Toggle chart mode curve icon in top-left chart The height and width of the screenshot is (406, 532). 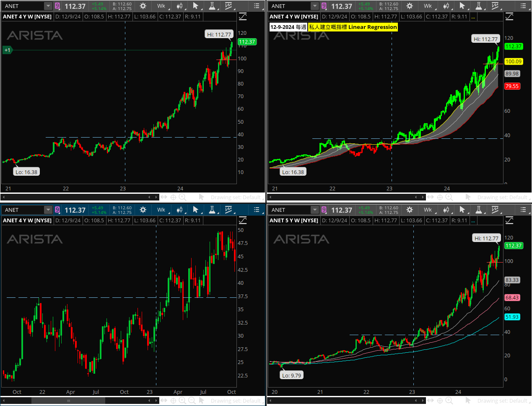(243, 16)
